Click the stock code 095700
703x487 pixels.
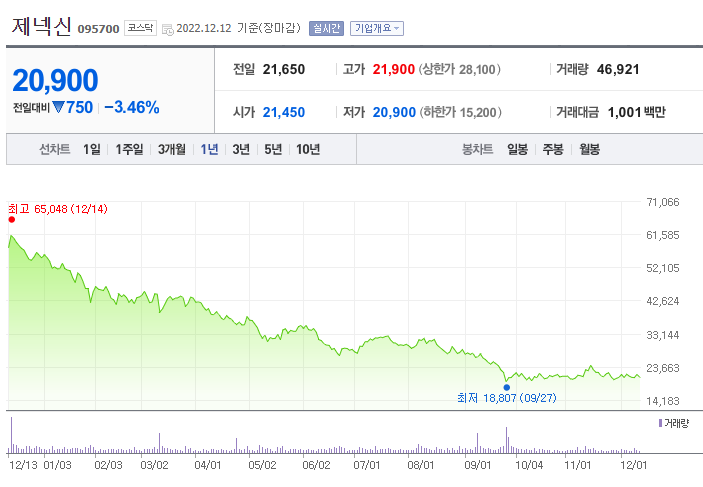[x=98, y=29]
